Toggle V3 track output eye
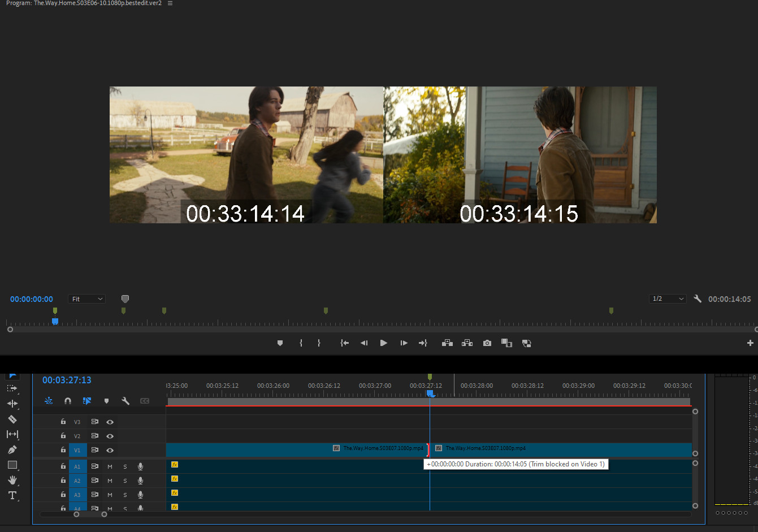Image resolution: width=758 pixels, height=532 pixels. [110, 422]
